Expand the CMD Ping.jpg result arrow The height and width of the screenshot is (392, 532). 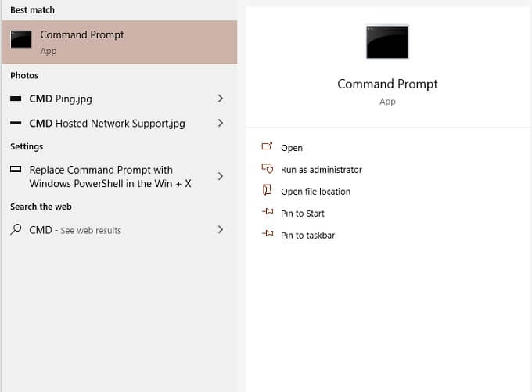(221, 99)
